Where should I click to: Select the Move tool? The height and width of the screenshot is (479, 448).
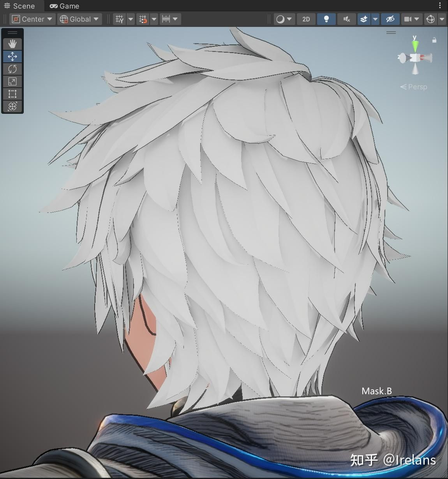[12, 57]
